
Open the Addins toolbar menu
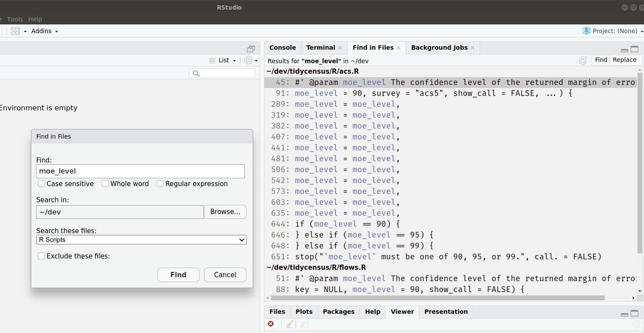click(41, 31)
